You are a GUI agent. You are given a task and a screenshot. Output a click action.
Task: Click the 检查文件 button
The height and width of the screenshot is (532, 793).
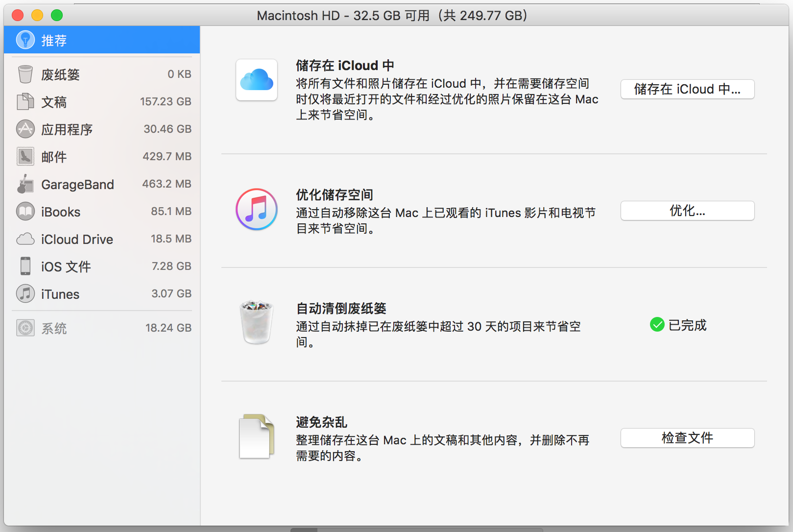coord(687,438)
